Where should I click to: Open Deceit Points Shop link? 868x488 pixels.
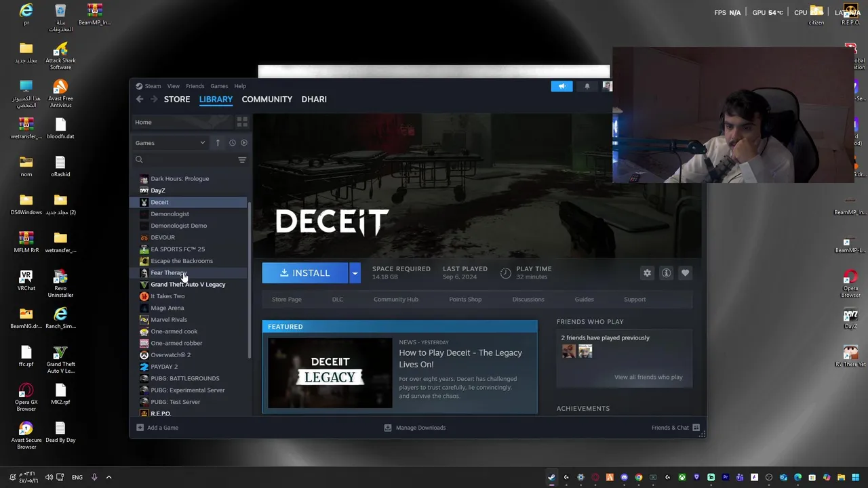click(x=465, y=300)
